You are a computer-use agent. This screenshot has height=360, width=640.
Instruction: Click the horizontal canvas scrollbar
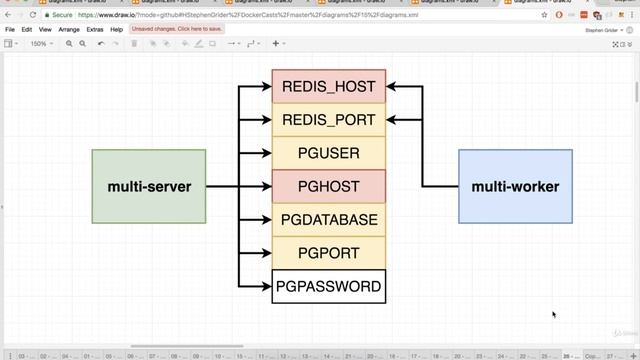tap(187, 346)
